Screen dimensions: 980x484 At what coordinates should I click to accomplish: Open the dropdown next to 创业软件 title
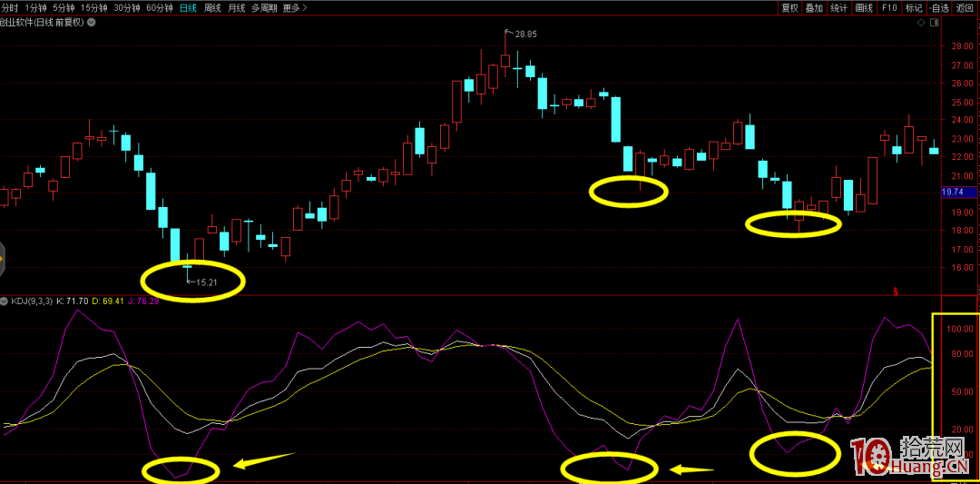[92, 22]
